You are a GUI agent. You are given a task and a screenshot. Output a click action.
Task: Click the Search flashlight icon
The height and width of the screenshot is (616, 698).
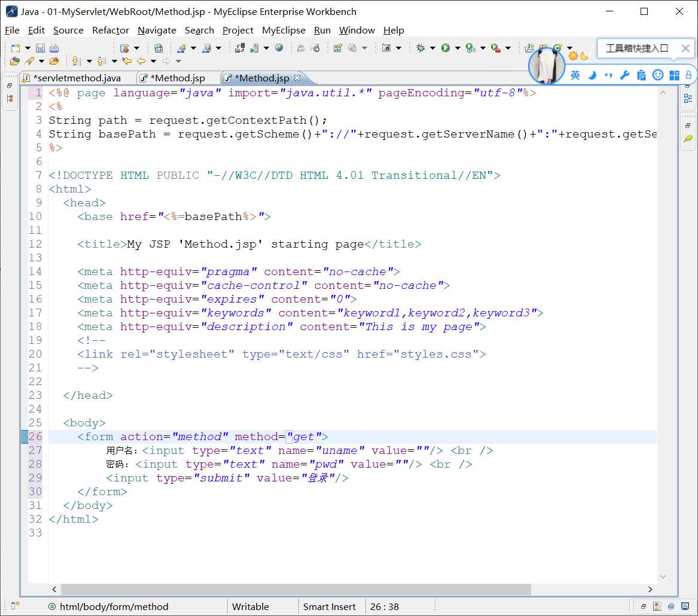pos(29,61)
